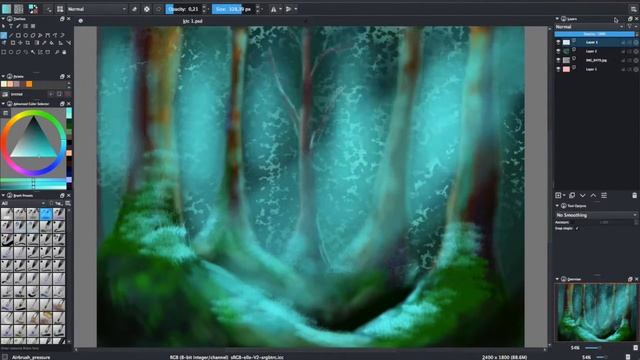Image resolution: width=640 pixels, height=360 pixels.
Task: Open horizontal mirror options dropdown arrow
Action: coord(280,9)
